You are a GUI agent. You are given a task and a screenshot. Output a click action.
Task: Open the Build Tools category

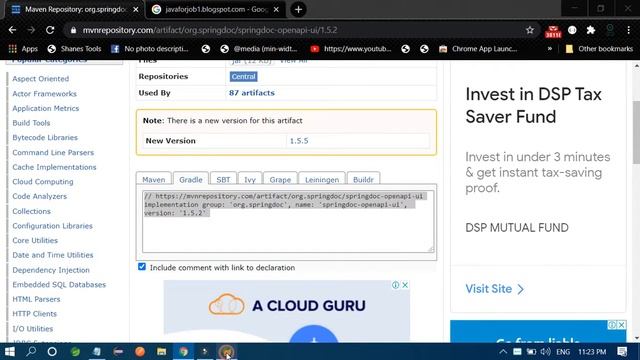tap(31, 123)
